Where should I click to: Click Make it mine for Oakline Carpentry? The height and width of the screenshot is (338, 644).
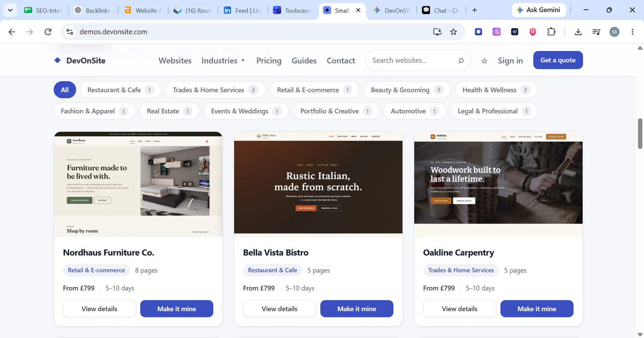point(537,309)
